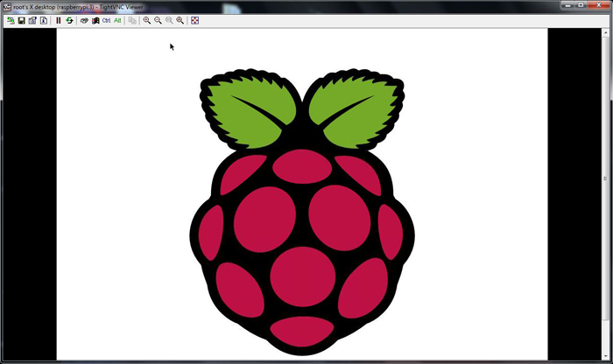The height and width of the screenshot is (364, 613).
Task: Click the Raspberry Pi logo on the remote desktop
Action: coord(302,212)
